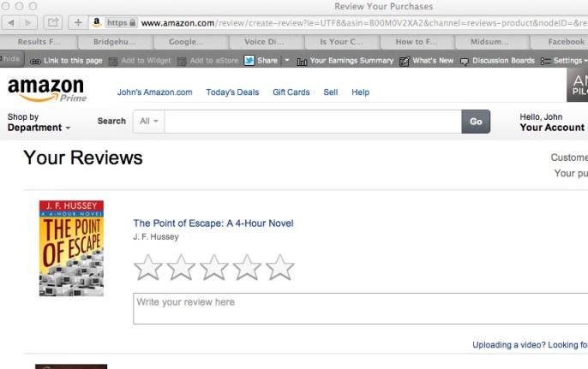Expand Shop by Department menu
Image resolution: width=588 pixels, height=369 pixels.
pyautogui.click(x=39, y=122)
